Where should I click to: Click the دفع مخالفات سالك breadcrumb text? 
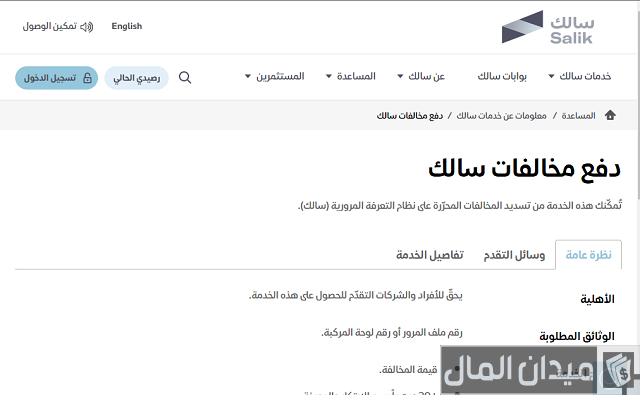click(409, 116)
